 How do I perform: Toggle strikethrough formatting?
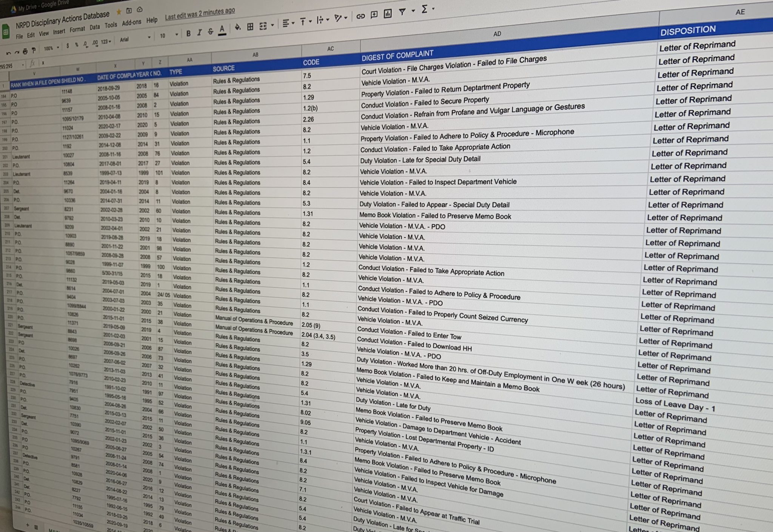(x=211, y=31)
